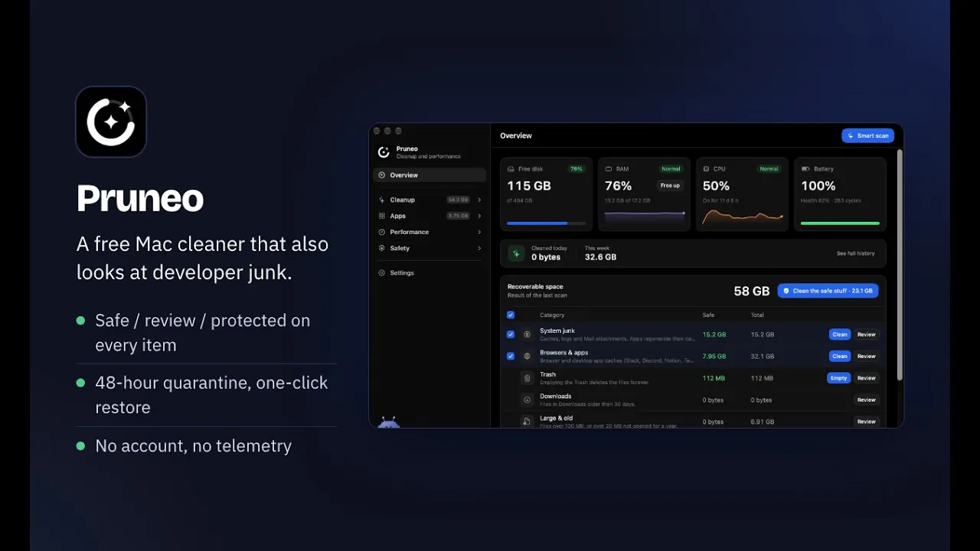This screenshot has width=980, height=551.
Task: Click the purple RAM usage graph
Action: pos(645,217)
